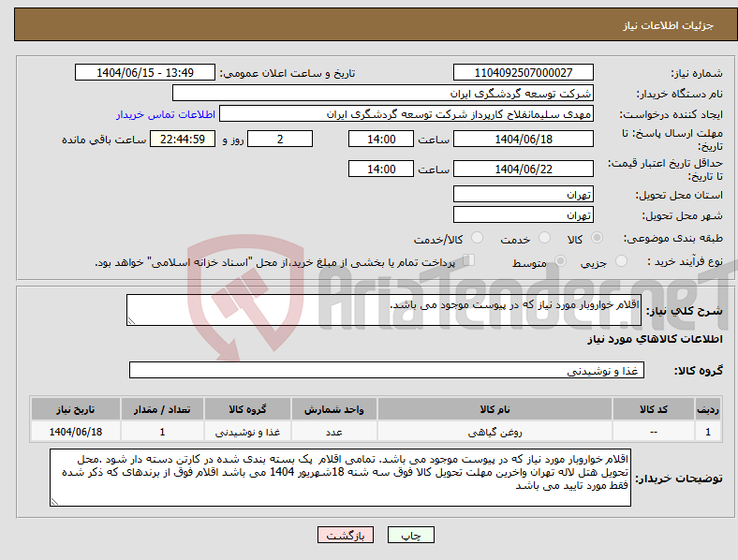Click the اطلاعات کالاهای مورد نیاز heading
This screenshot has width=738, height=560.
click(655, 339)
